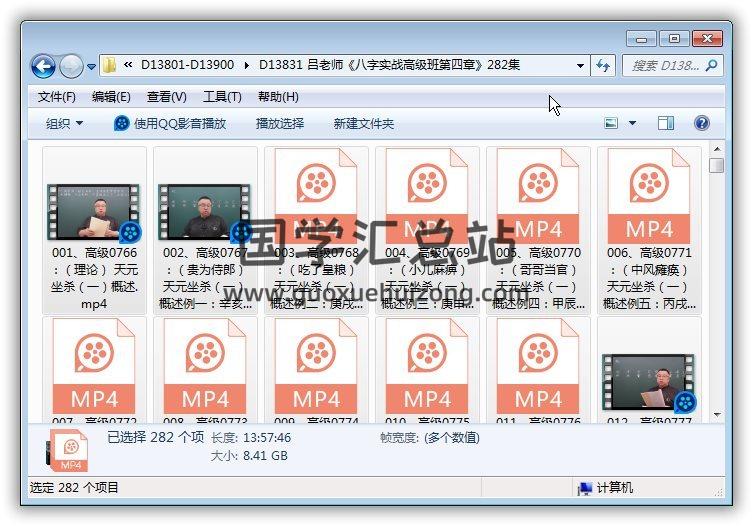The height and width of the screenshot is (526, 753).
Task: Click the Back navigation arrow button
Action: 43,66
